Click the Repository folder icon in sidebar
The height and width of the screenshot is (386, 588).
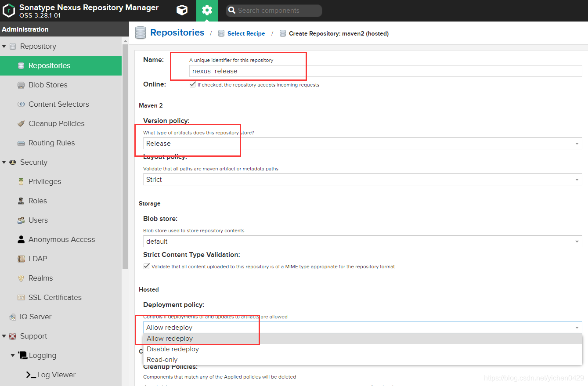point(13,47)
